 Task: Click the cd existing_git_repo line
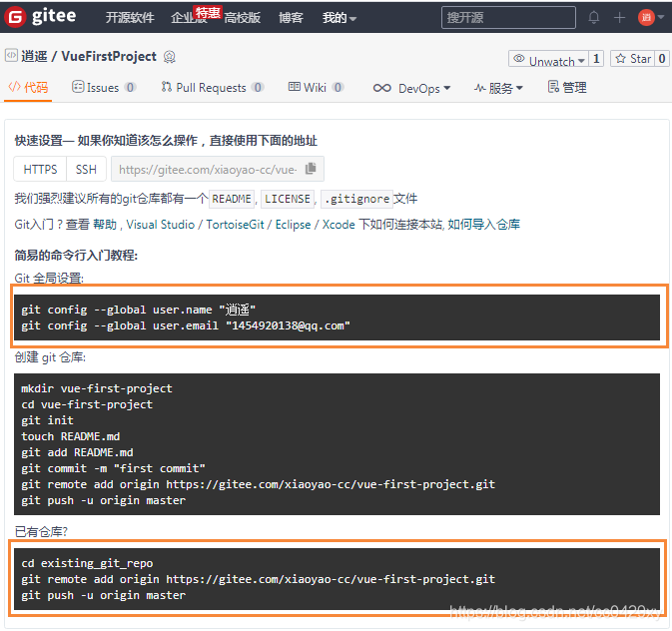point(87,563)
